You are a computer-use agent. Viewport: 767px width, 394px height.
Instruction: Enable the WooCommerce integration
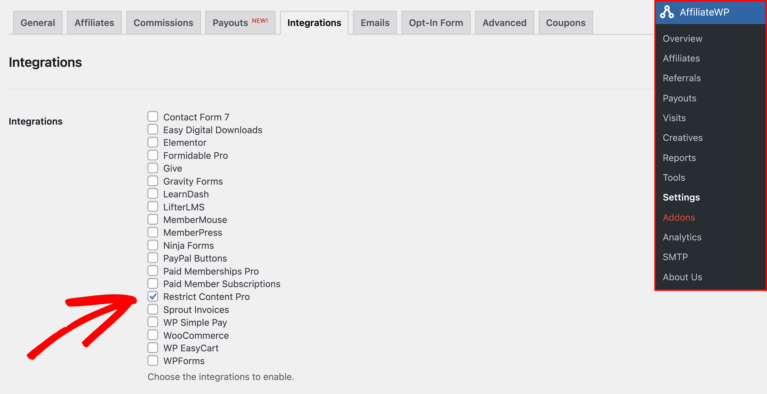(x=153, y=335)
